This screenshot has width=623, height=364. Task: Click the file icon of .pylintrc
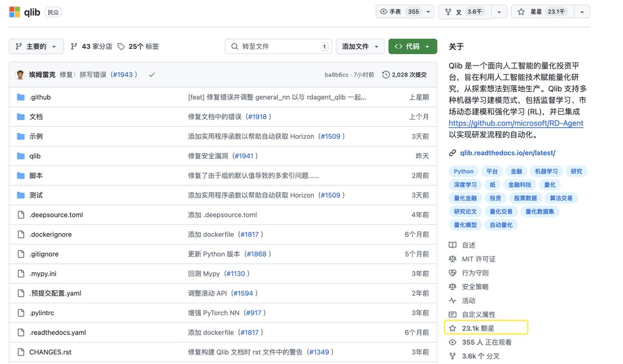click(x=21, y=313)
